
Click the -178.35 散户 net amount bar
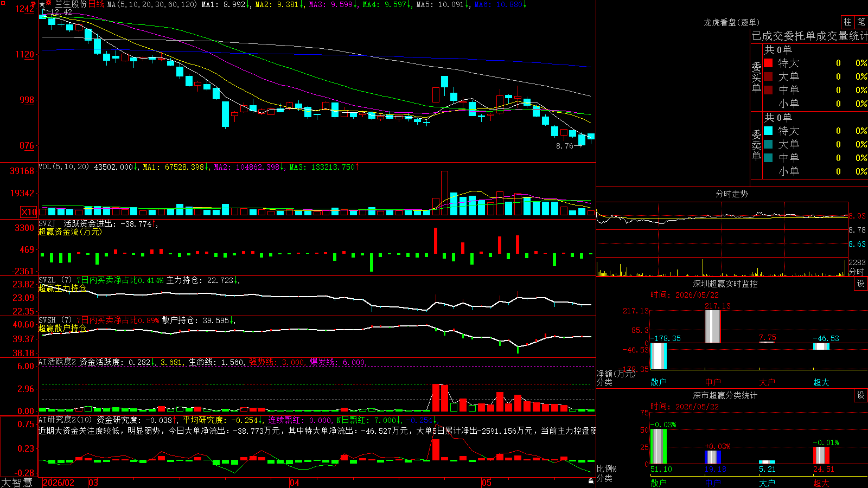(x=659, y=356)
